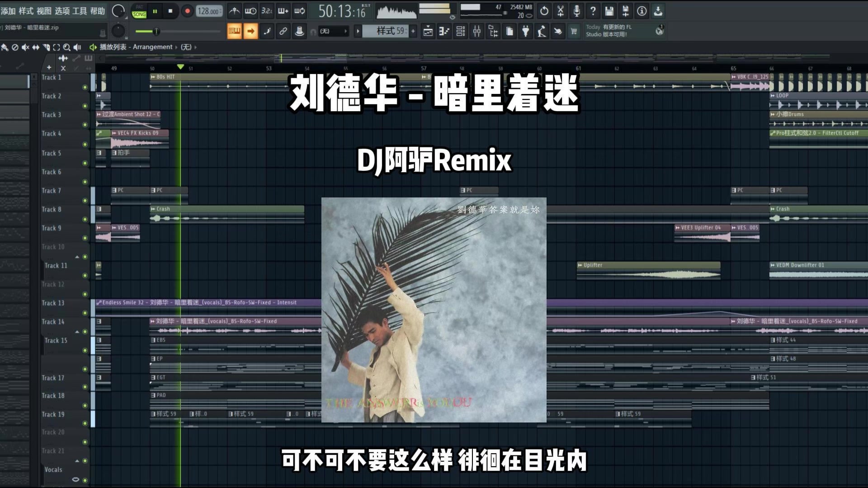Open the Piano roll icon

click(x=444, y=31)
